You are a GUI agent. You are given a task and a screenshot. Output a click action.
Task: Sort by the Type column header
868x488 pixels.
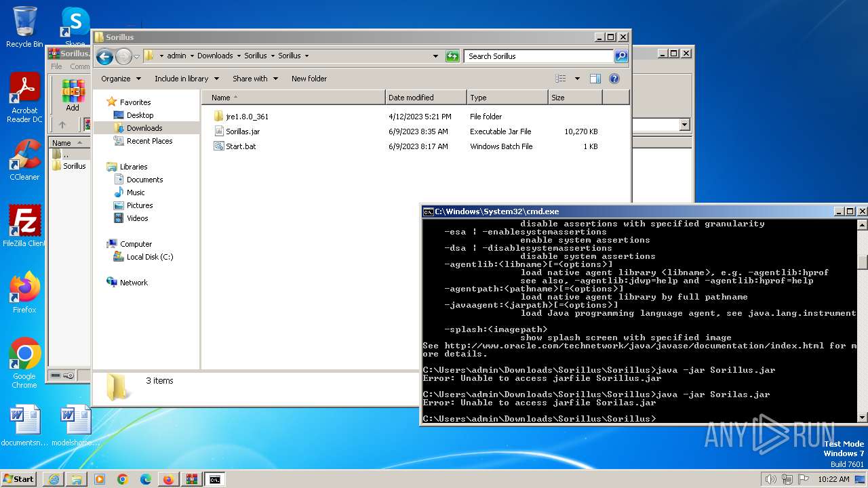pyautogui.click(x=507, y=98)
